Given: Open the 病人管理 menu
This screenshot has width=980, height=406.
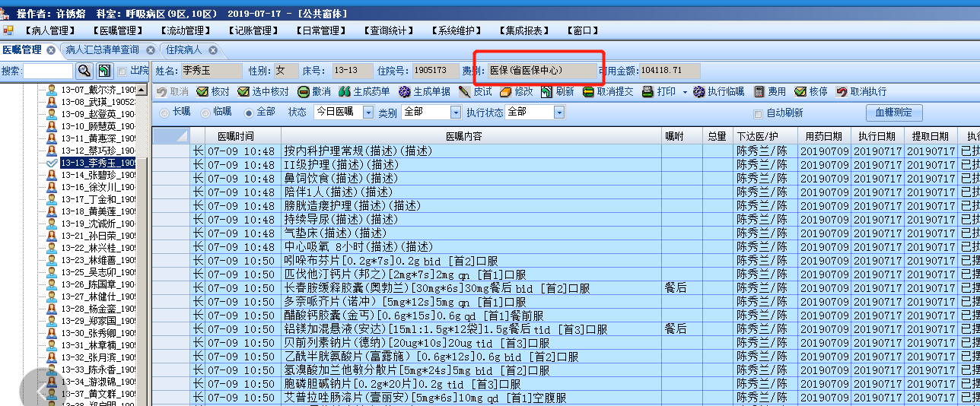Looking at the screenshot, I should 49,30.
